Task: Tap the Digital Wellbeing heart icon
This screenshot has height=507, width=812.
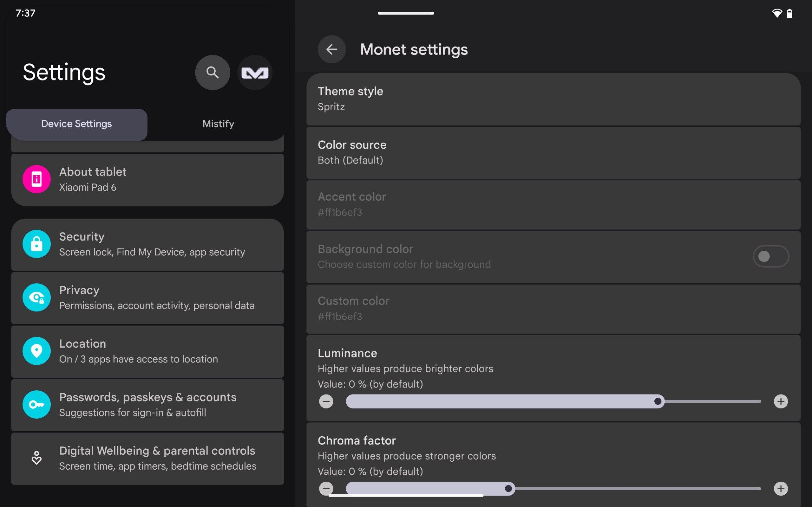Action: coord(36,458)
